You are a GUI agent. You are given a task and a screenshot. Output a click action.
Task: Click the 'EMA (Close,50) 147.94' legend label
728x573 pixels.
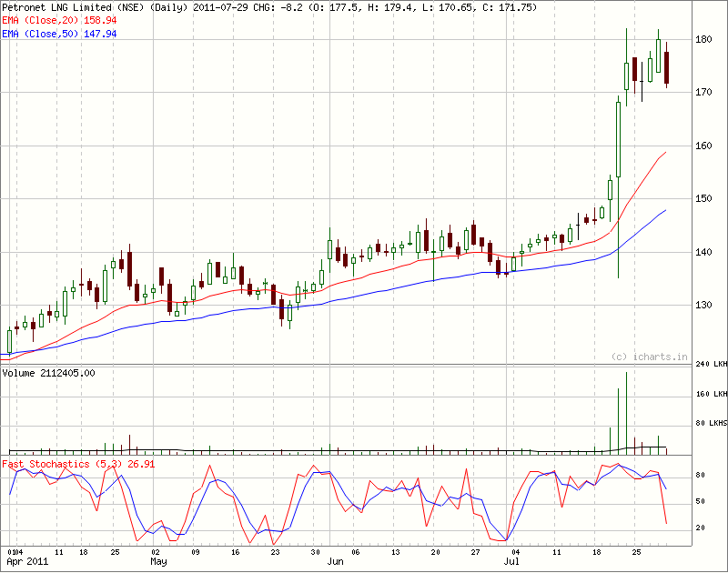(x=59, y=34)
